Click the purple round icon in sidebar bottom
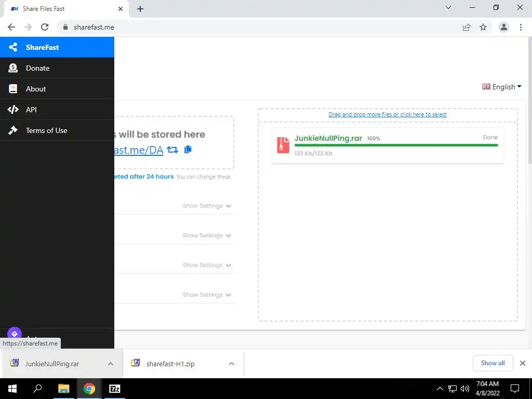This screenshot has height=399, width=532. pyautogui.click(x=14, y=334)
